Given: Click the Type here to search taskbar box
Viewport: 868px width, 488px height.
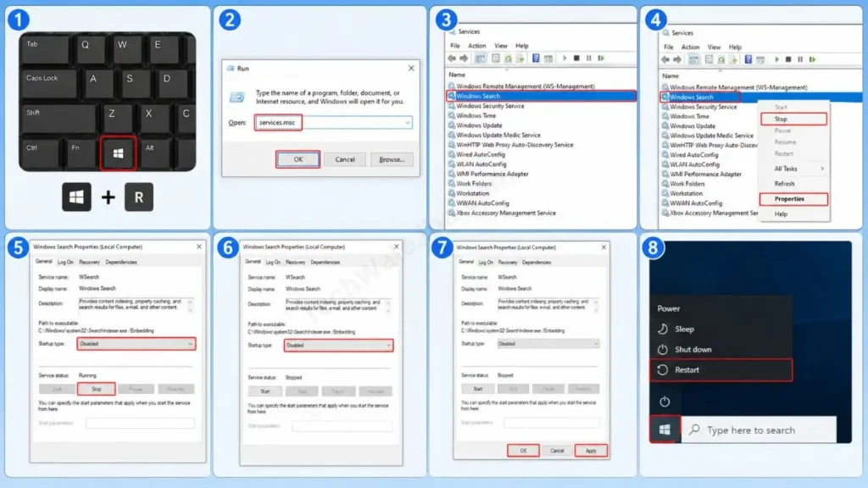Looking at the screenshot, I should click(x=759, y=430).
